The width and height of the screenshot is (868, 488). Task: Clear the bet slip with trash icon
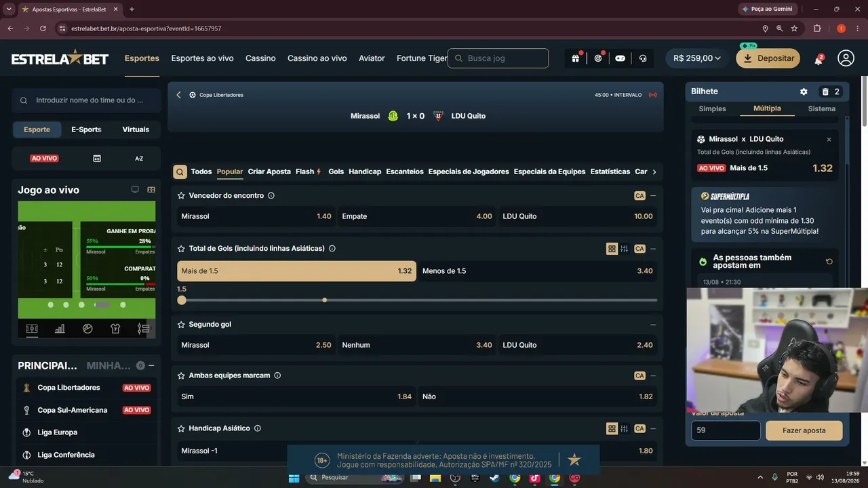point(825,91)
